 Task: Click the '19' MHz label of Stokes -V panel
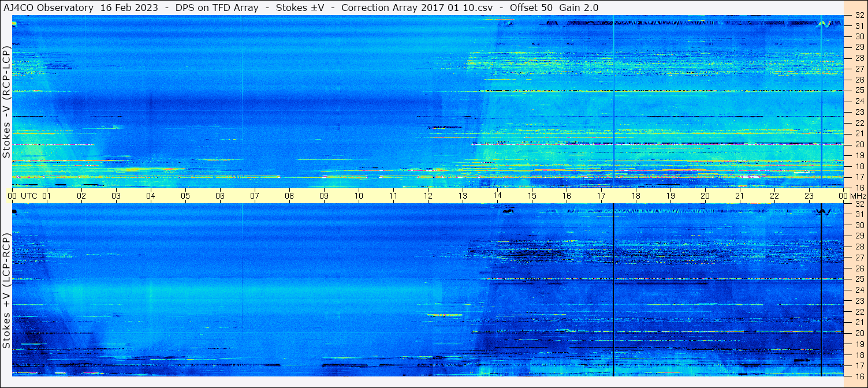pos(859,155)
